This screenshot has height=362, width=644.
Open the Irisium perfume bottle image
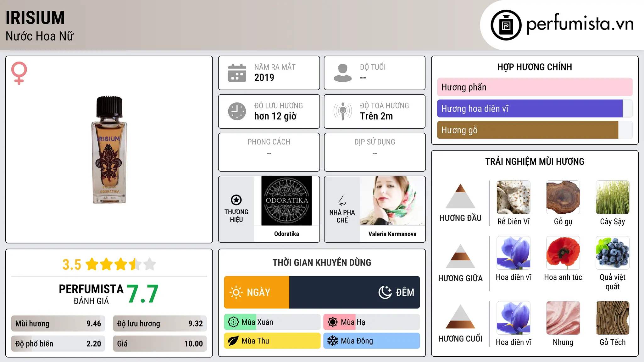109,150
